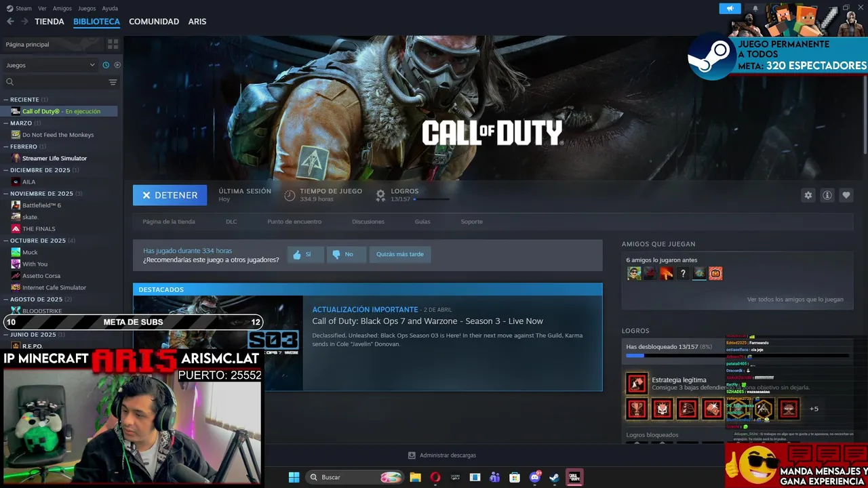The width and height of the screenshot is (868, 488).
Task: Open Página de la tienda tab
Action: [169, 222]
